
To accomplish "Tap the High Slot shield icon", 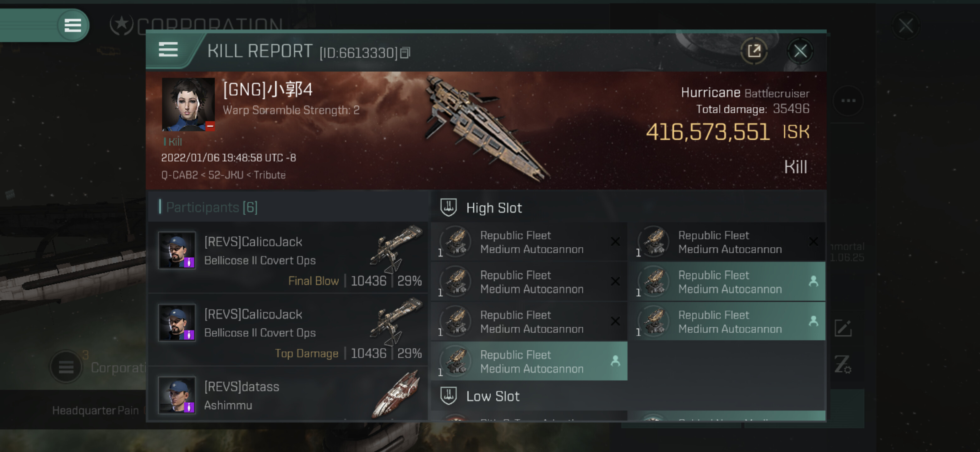I will click(x=448, y=207).
